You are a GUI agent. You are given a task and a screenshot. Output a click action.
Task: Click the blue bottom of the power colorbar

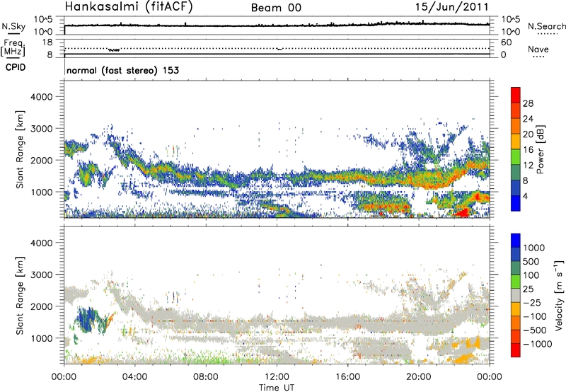516,203
